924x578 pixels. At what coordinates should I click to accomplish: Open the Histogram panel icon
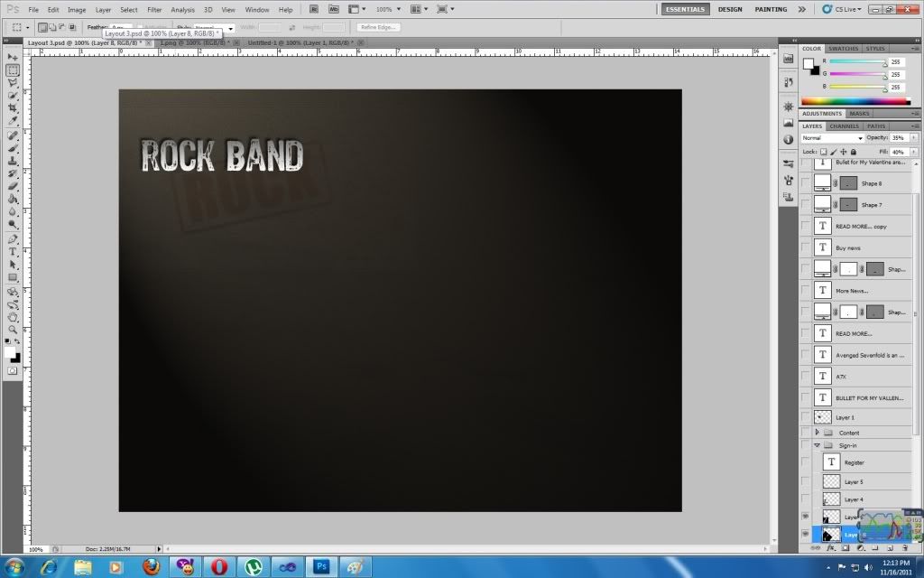click(x=789, y=123)
